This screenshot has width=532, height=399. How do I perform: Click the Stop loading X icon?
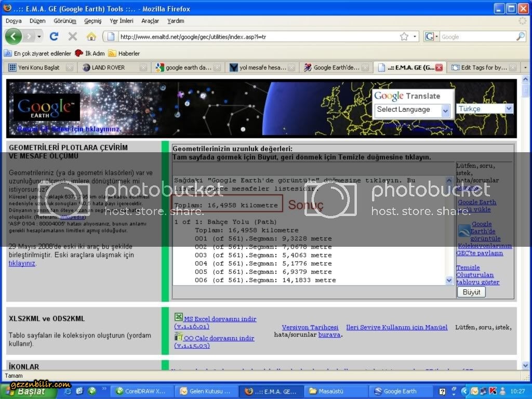tap(73, 36)
